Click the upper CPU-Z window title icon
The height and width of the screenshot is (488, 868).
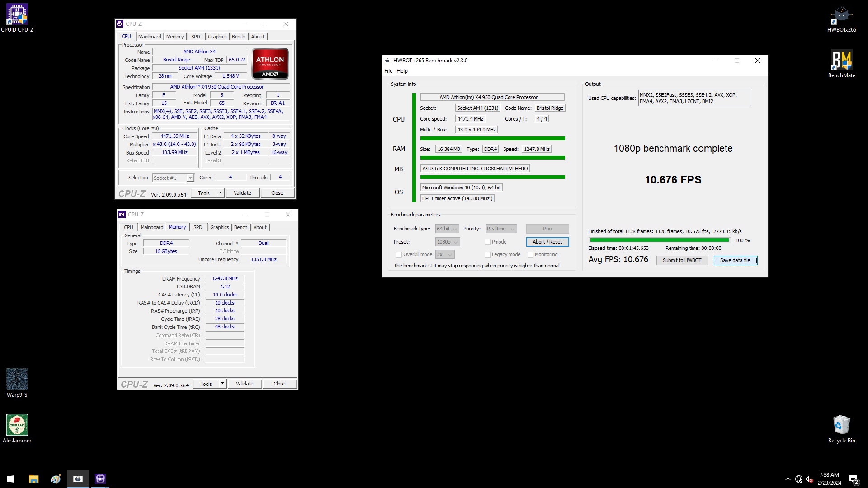pyautogui.click(x=120, y=24)
